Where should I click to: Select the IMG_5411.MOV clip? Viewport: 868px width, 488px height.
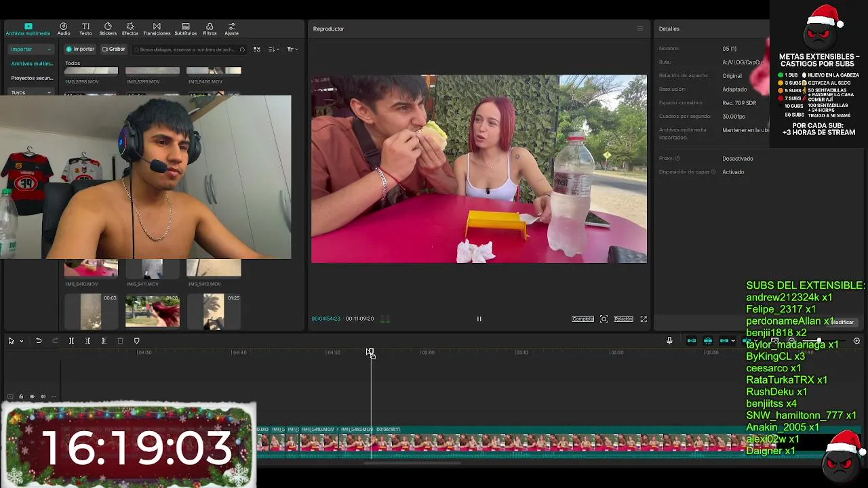coord(152,272)
